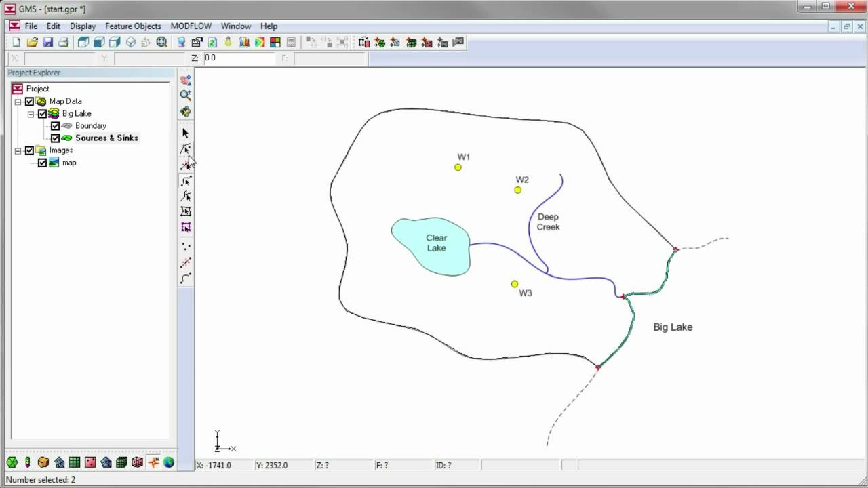Switch to the 3D Grid module
The height and width of the screenshot is (488, 868).
[x=121, y=462]
